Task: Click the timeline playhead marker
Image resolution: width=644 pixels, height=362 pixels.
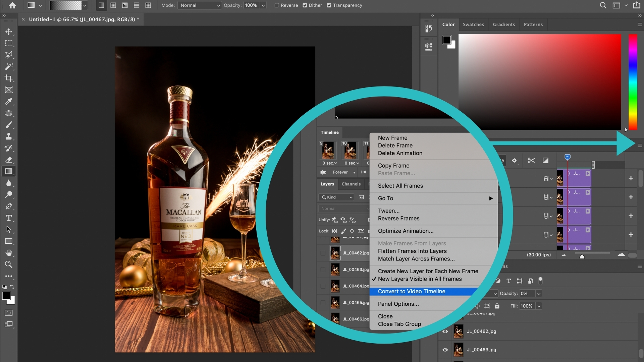Action: point(567,157)
